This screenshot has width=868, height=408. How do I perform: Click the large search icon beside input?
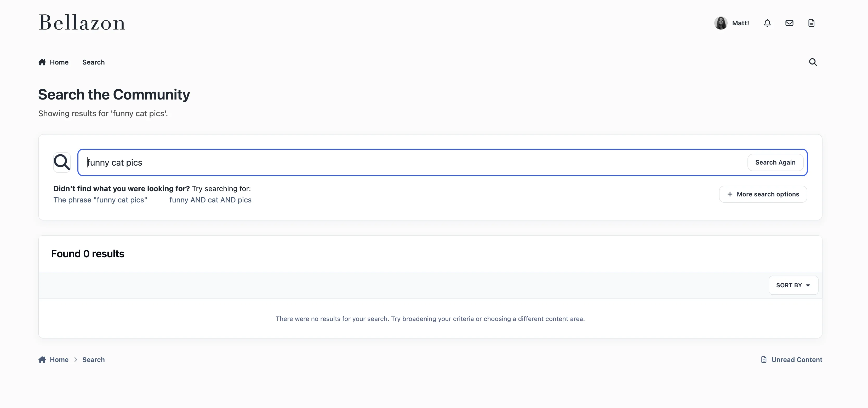coord(62,162)
